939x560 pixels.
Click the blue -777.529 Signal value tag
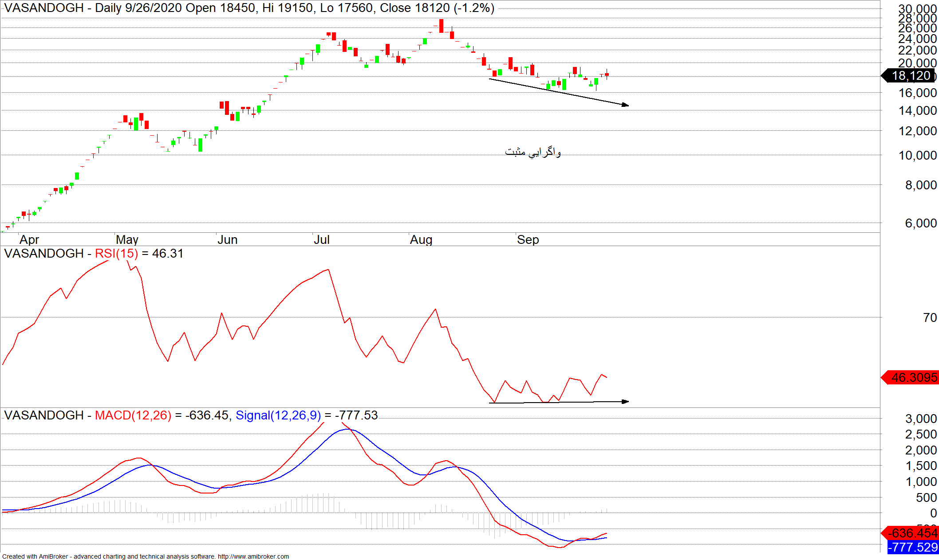click(914, 547)
